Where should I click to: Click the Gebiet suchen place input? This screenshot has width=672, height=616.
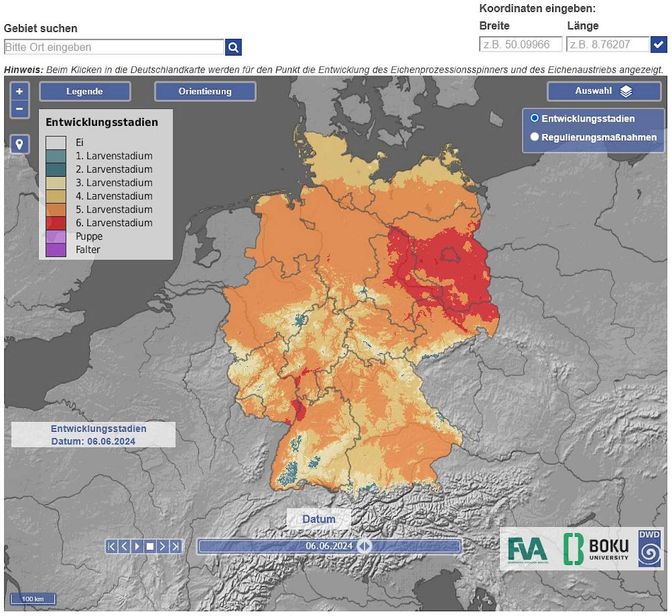pos(114,47)
